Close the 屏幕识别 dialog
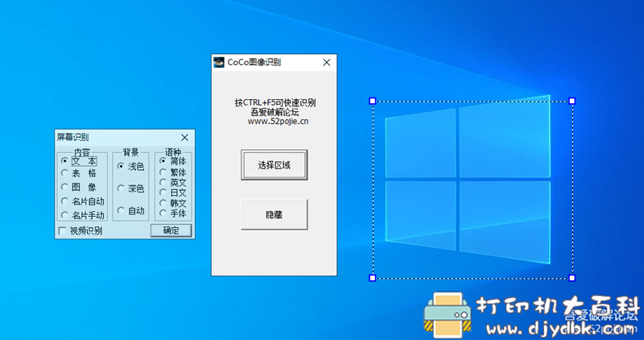The width and height of the screenshot is (644, 340). (185, 137)
